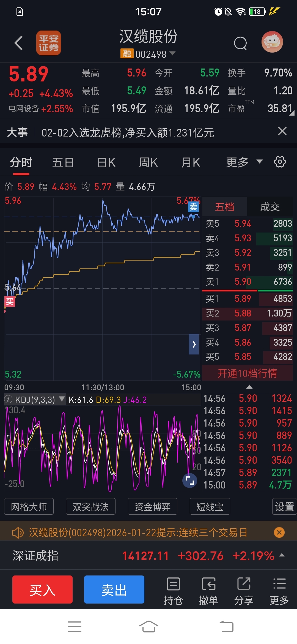Screen dimensions: 297x644
Task: Tap the 卖3 5.92 order row
Action: [248, 253]
